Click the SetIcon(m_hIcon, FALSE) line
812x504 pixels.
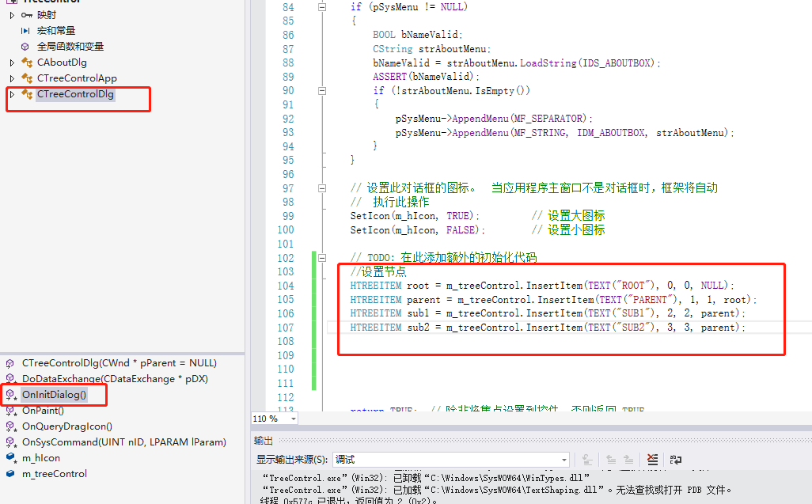point(417,229)
